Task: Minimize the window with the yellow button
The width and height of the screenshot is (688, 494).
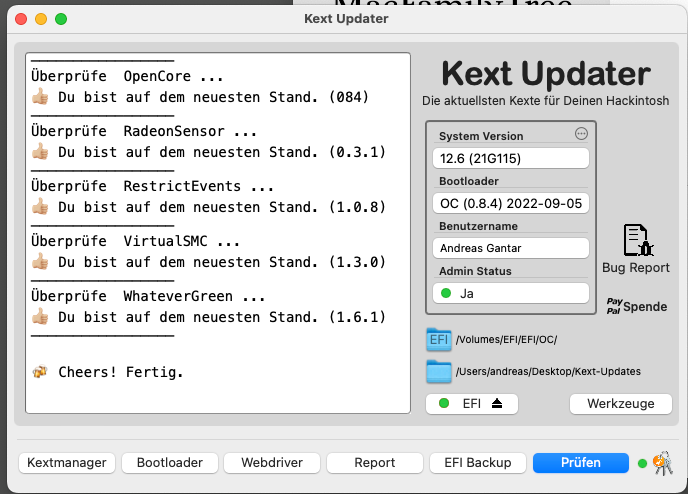Action: [x=41, y=19]
